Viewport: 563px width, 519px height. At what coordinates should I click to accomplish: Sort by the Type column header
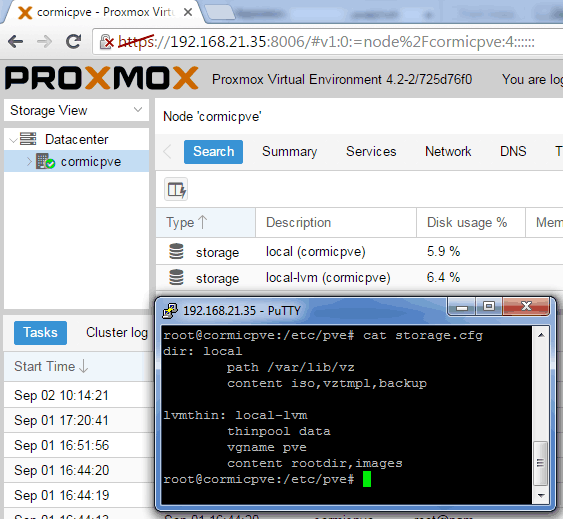pyautogui.click(x=206, y=222)
